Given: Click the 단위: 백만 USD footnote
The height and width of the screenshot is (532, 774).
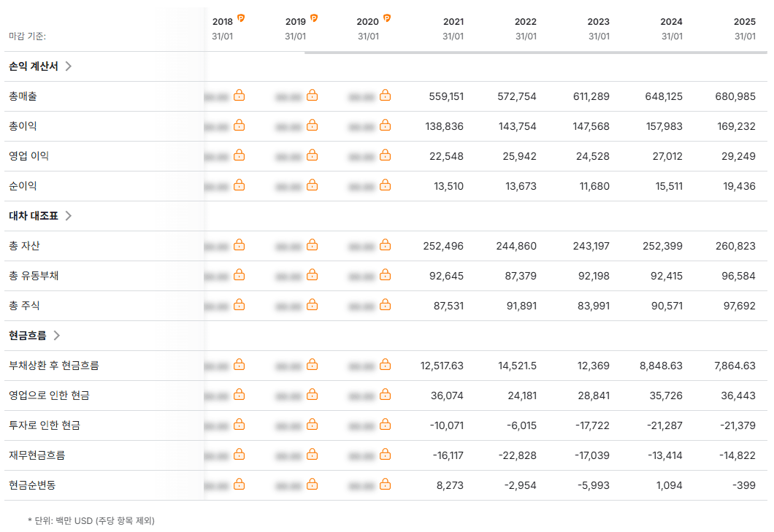Looking at the screenshot, I should 91,520.
